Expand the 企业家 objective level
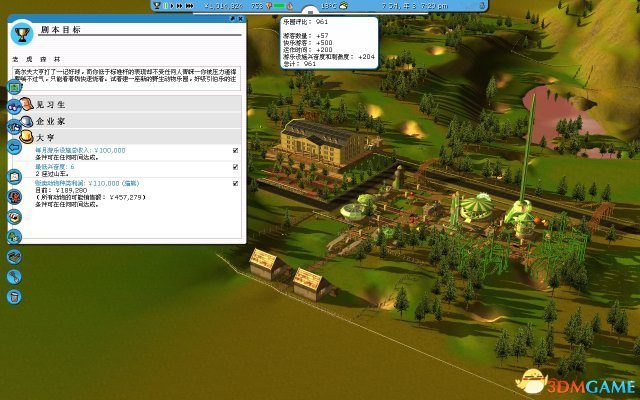Screen dimensions: 640x400 coord(130,119)
